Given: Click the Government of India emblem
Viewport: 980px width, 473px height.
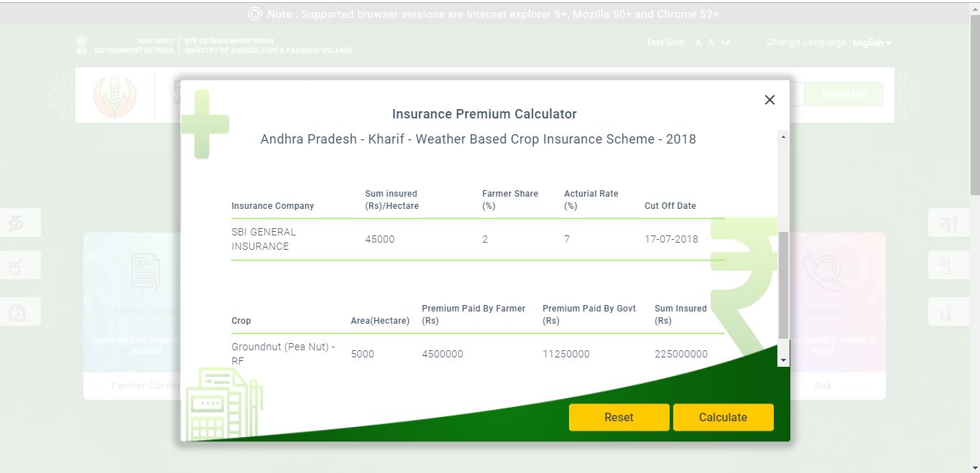Looking at the screenshot, I should [81, 45].
